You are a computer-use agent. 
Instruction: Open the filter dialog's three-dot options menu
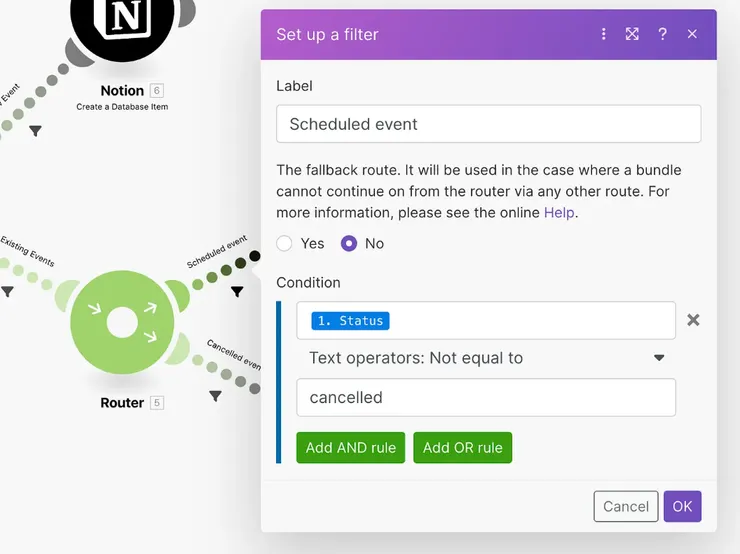coord(603,34)
